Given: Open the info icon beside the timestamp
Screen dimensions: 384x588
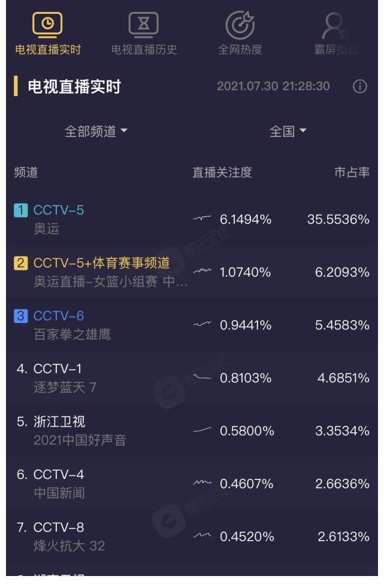Looking at the screenshot, I should [x=359, y=86].
